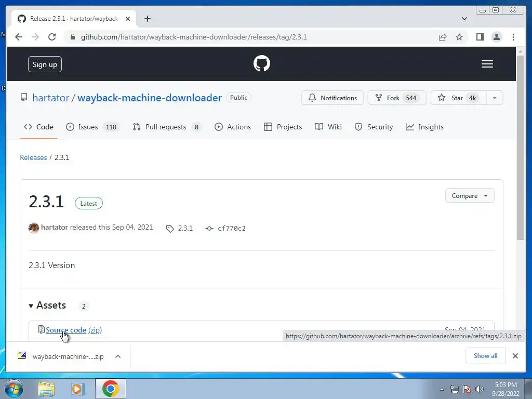
Task: Click the taskbar clock
Action: pos(506,389)
